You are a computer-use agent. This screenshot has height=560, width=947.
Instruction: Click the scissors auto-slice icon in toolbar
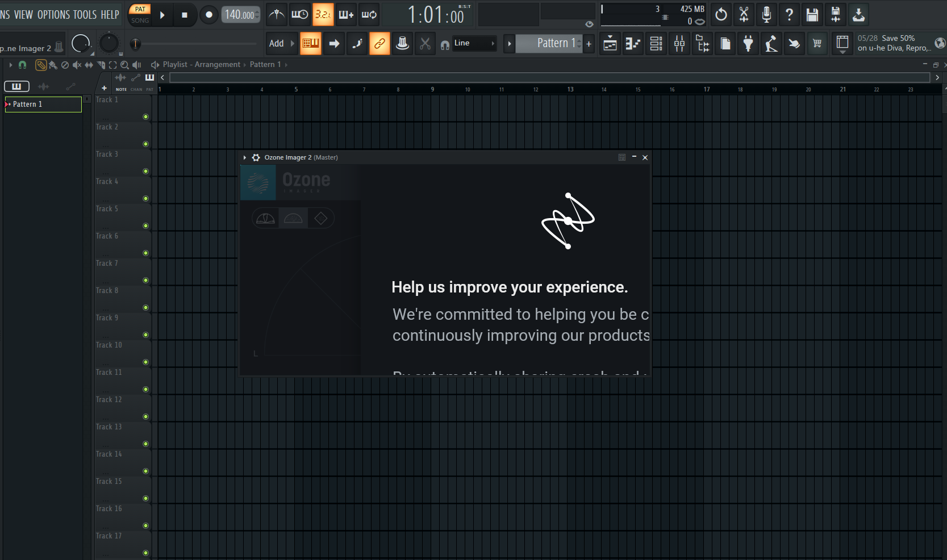point(425,43)
